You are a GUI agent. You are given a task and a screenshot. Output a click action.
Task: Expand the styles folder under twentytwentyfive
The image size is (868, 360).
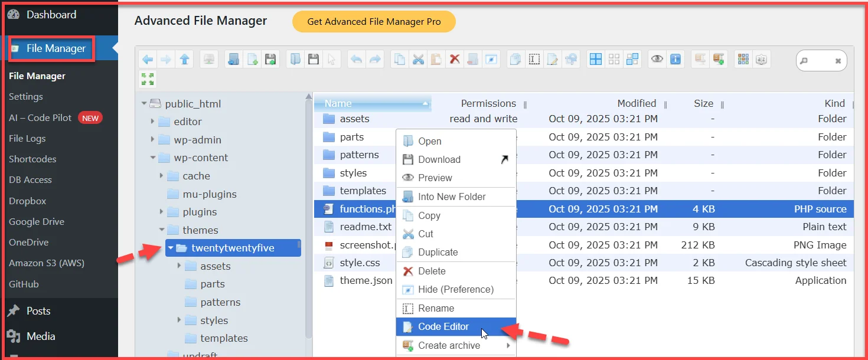tap(180, 320)
